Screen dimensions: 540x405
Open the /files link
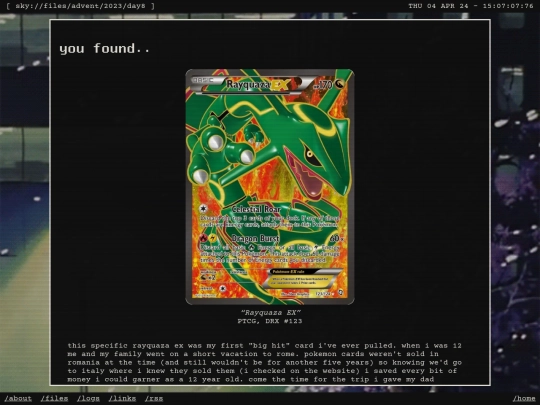(x=54, y=398)
